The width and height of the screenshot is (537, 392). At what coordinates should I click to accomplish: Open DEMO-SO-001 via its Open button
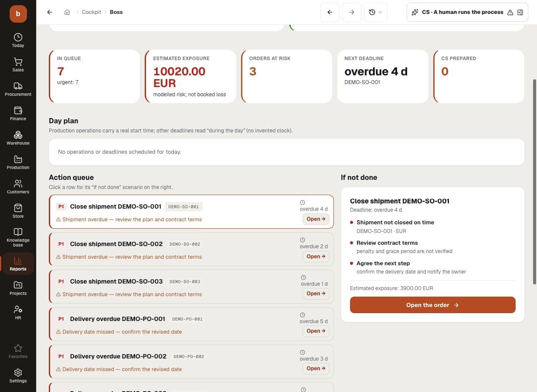point(316,219)
